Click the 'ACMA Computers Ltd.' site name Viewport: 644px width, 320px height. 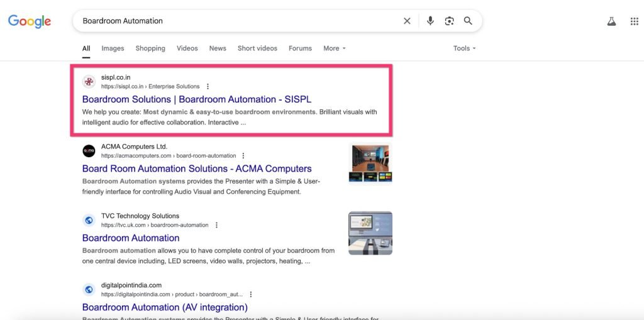click(135, 146)
